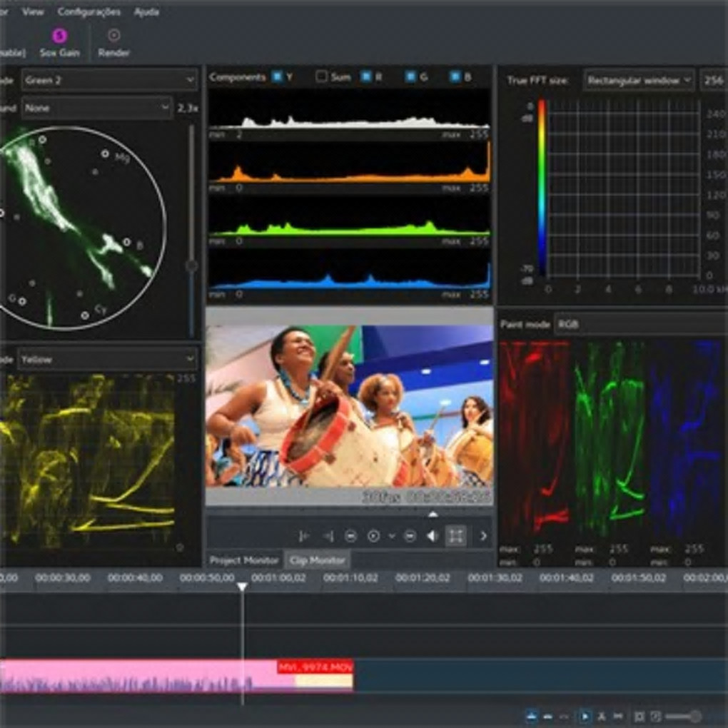This screenshot has width=728, height=728.
Task: Toggle the fullscreen icon in the monitor
Action: [455, 536]
